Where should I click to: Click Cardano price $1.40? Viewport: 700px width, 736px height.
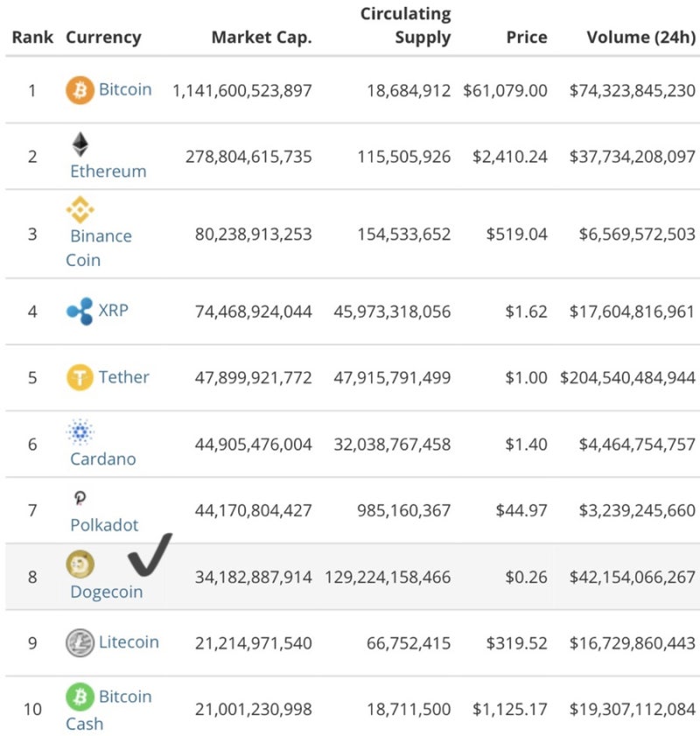coord(527,445)
